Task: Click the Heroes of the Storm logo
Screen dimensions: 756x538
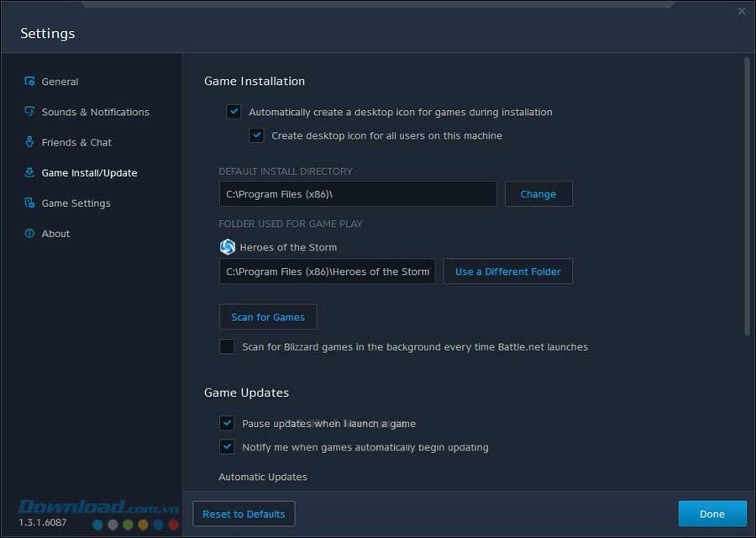Action: pos(228,247)
